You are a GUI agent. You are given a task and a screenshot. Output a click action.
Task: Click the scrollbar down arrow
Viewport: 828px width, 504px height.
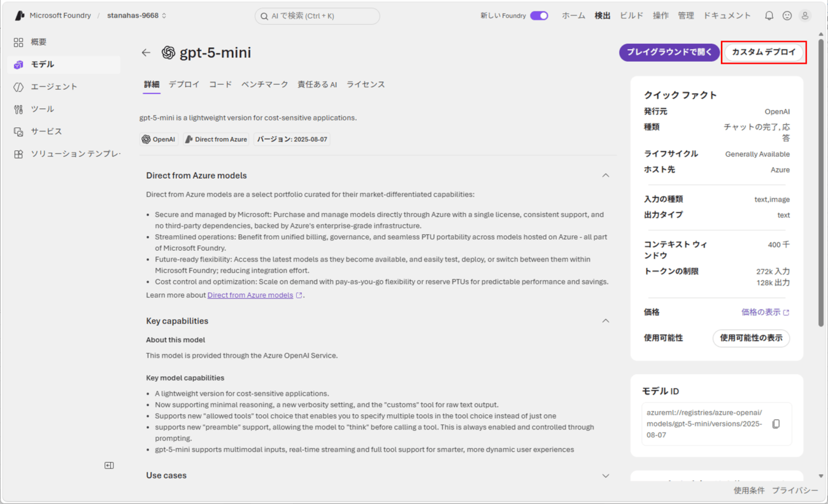820,475
